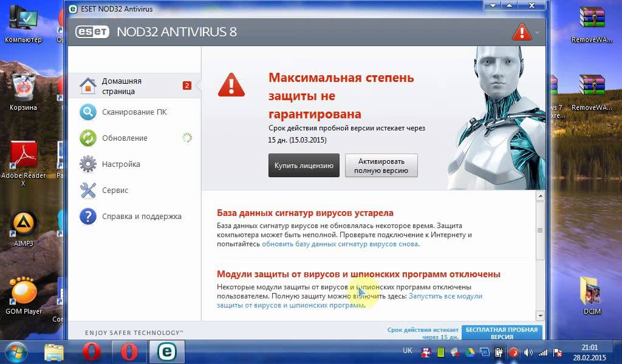Viewport: 622px width, 364px height.
Task: Click the ESET logo in the header
Action: coord(92,32)
